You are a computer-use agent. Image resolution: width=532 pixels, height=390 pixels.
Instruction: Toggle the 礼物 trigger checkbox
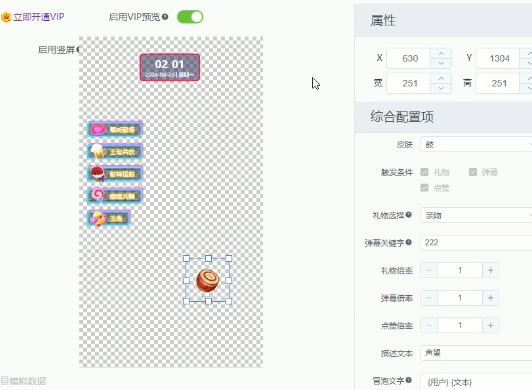point(424,172)
